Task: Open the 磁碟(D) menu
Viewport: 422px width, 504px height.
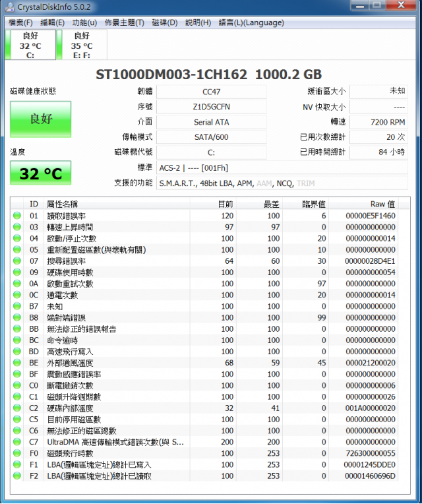Action: pyautogui.click(x=164, y=22)
